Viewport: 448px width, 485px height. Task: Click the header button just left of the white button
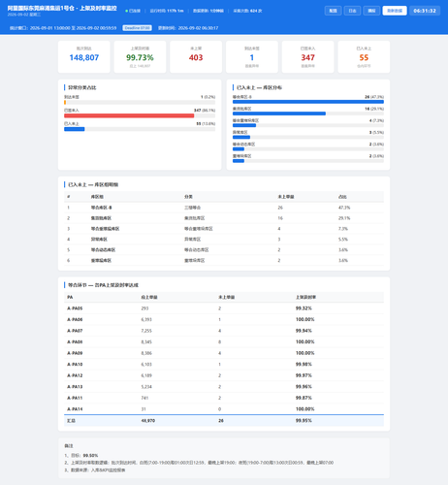coord(371,11)
